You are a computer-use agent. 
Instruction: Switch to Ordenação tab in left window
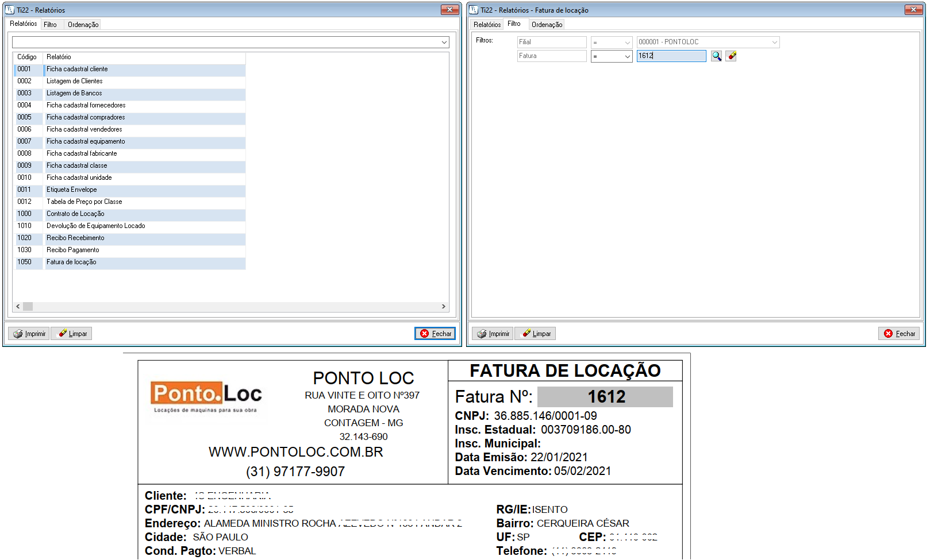point(83,25)
